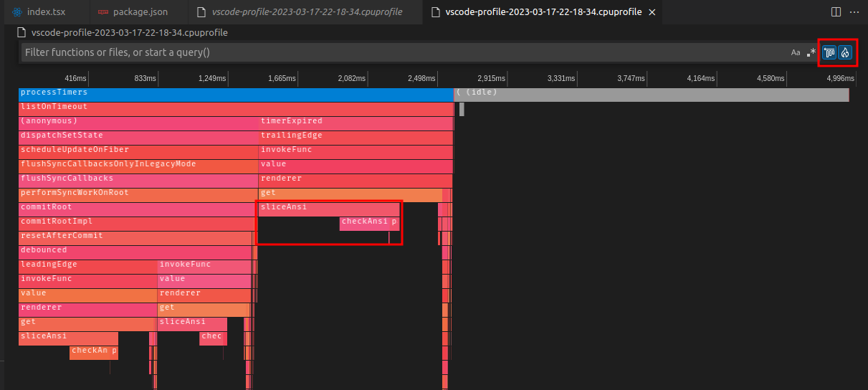The width and height of the screenshot is (868, 390).
Task: Click invokeFunc directly below trailingEdge
Action: (356, 152)
